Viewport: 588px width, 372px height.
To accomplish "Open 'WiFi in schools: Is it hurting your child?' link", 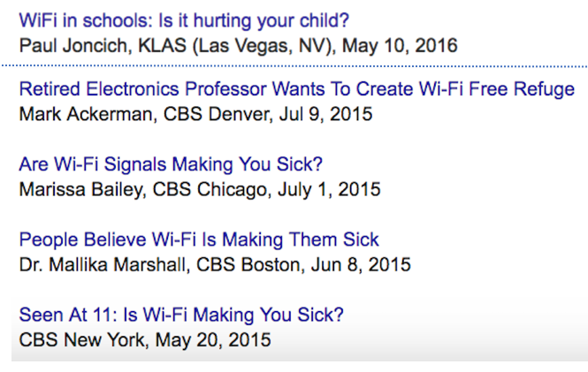I will pos(184,20).
